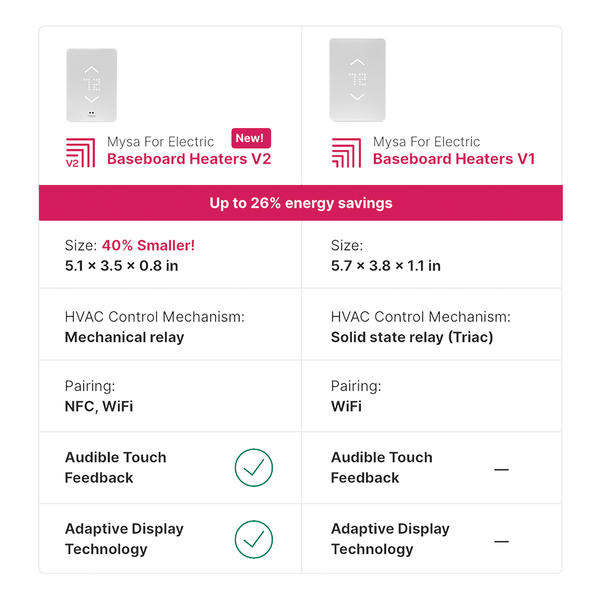The image size is (600, 600).
Task: Click the Mysa V1 logo icon
Action: click(x=346, y=151)
